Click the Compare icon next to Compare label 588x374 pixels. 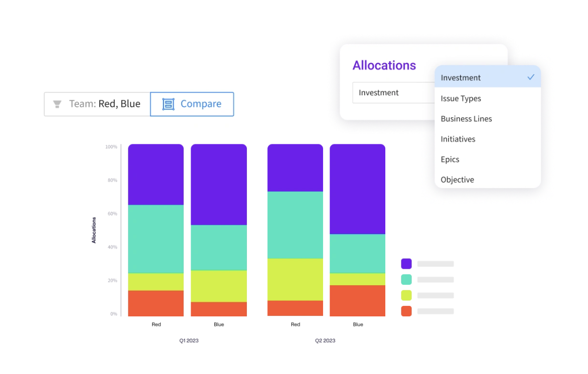point(168,103)
